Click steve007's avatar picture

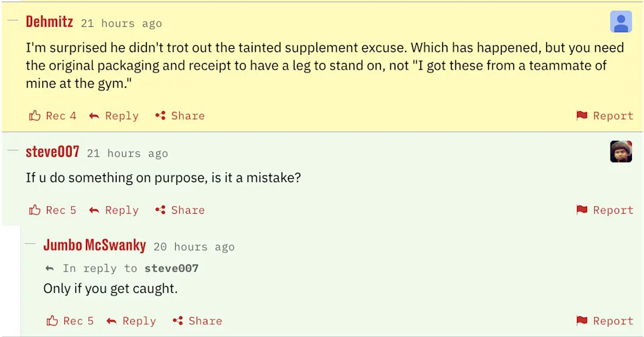pyautogui.click(x=621, y=151)
